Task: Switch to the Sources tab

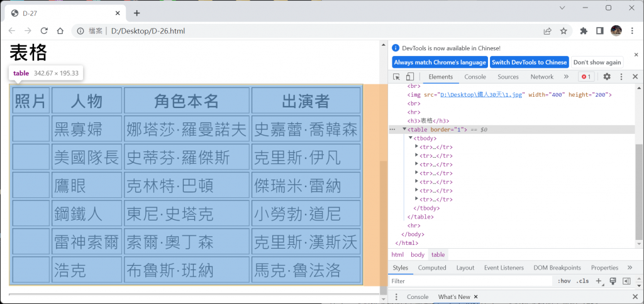Action: tap(508, 77)
